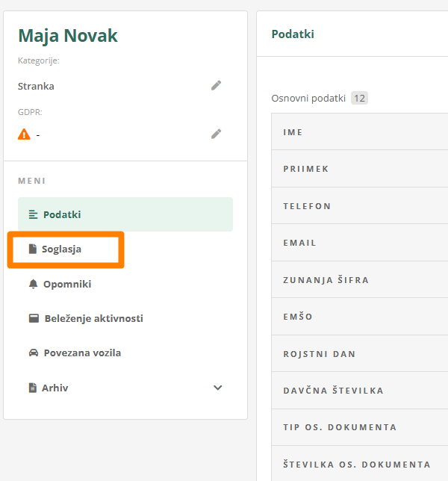Viewport: 448px width, 481px height.
Task: Open the Podatki menu item
Action: pos(62,214)
